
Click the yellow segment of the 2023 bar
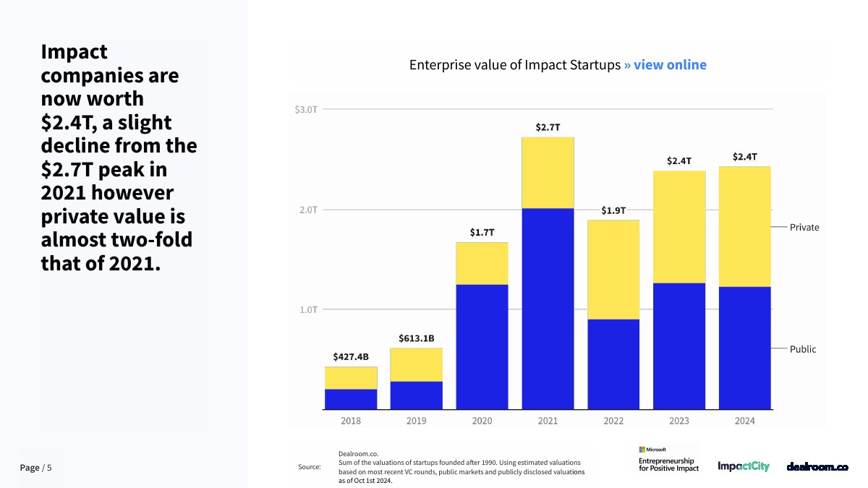point(679,227)
